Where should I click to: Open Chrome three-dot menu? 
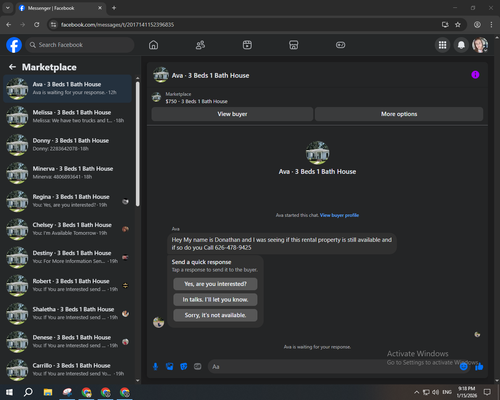[491, 25]
